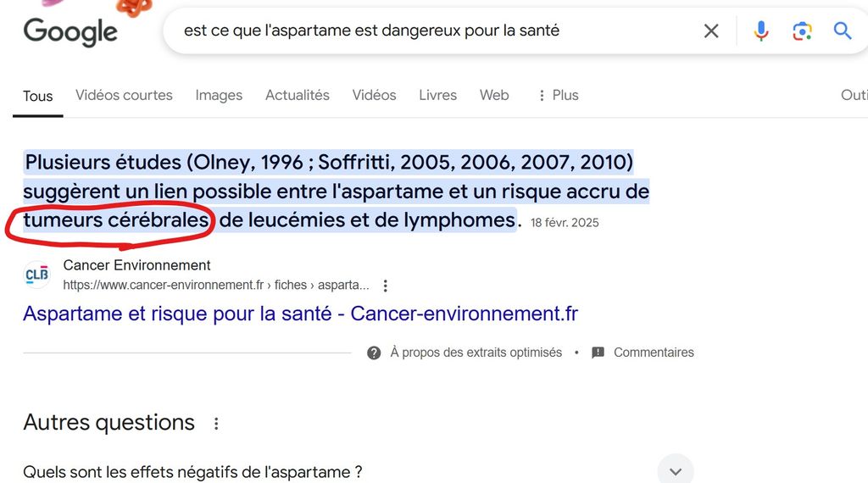Open the Livres results tab
Viewport: 868px width, 483px height.
(x=438, y=95)
